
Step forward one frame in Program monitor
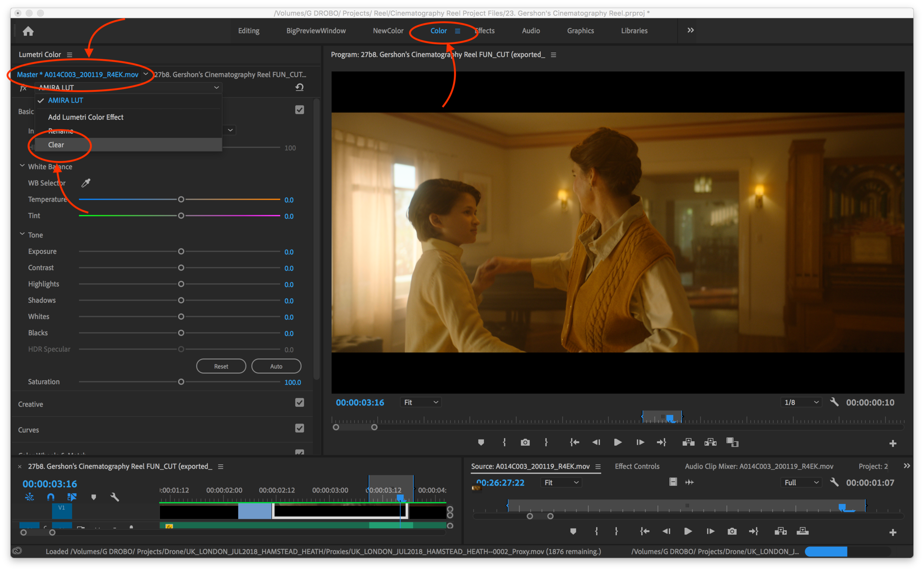[x=640, y=442]
